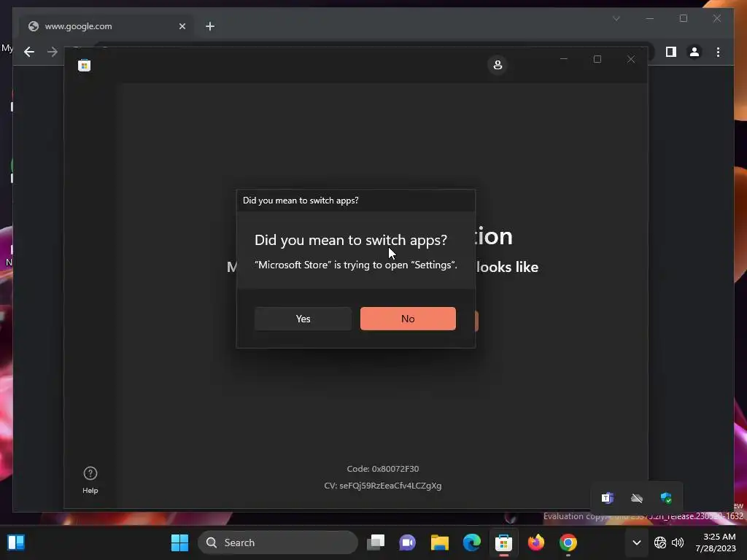The height and width of the screenshot is (560, 747).
Task: Open the Windows Start menu
Action: 179,542
